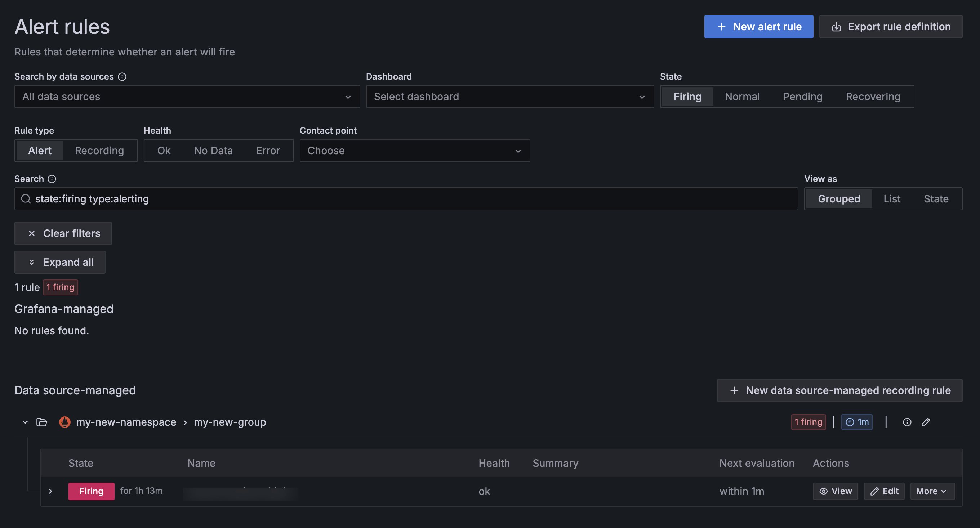Viewport: 980px width, 528px height.
Task: Click the folder icon before my-new-namespace
Action: 41,422
